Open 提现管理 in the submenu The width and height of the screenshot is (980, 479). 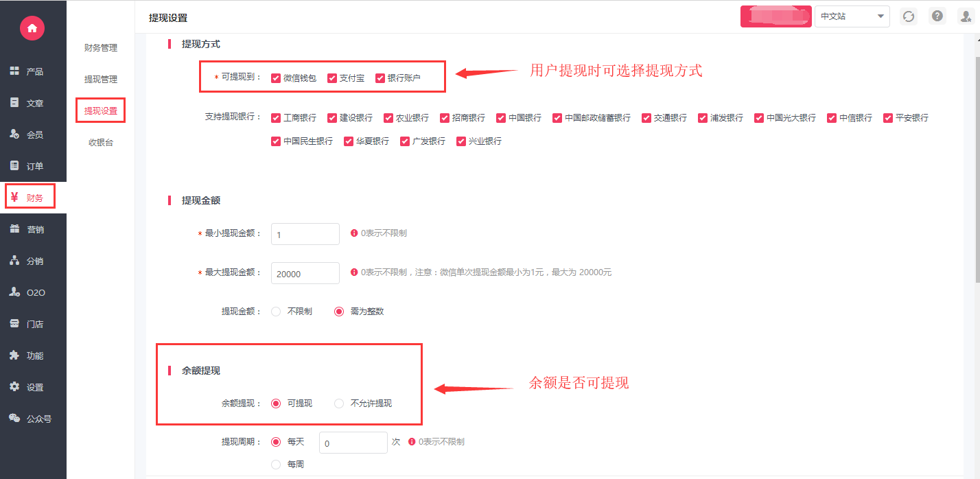point(101,80)
